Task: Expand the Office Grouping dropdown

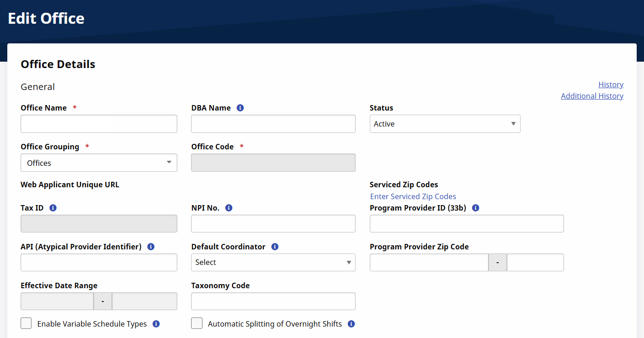Action: (99, 163)
